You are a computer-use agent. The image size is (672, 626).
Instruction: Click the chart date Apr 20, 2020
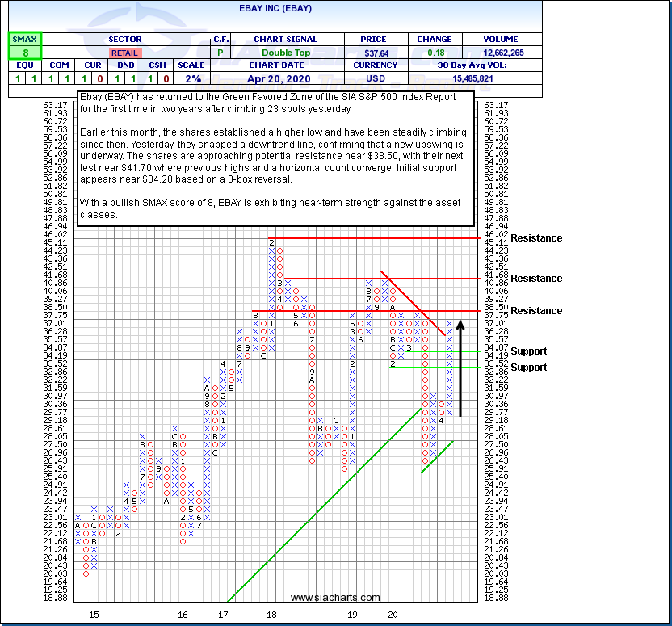click(x=287, y=78)
